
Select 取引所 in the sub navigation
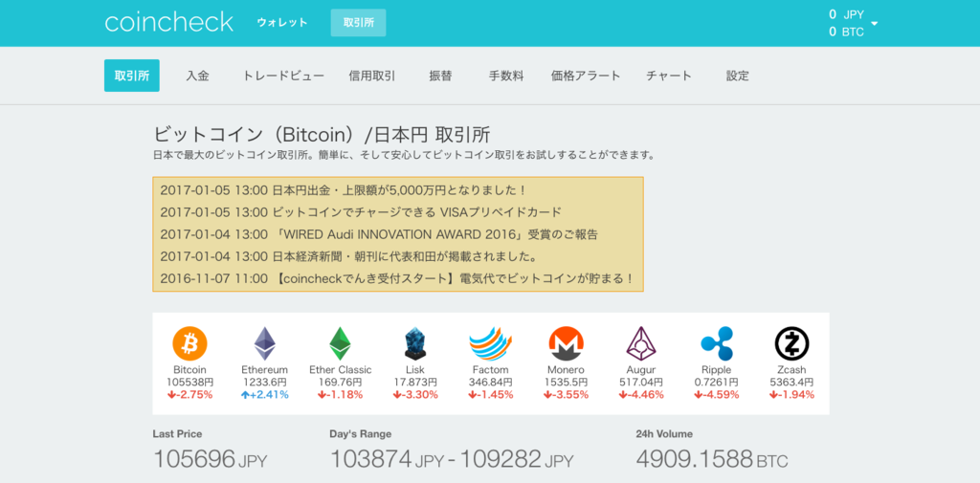pyautogui.click(x=132, y=76)
